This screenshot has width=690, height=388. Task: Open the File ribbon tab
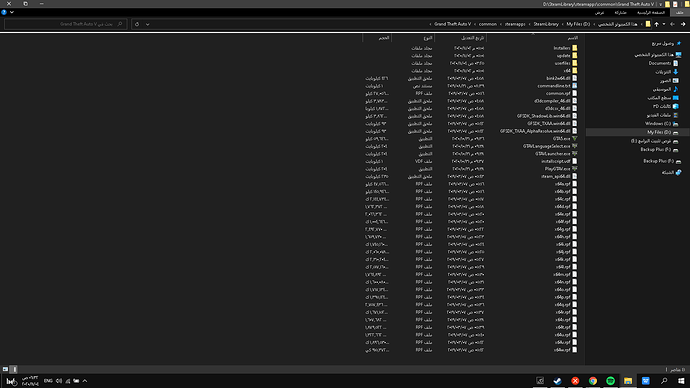click(x=679, y=12)
